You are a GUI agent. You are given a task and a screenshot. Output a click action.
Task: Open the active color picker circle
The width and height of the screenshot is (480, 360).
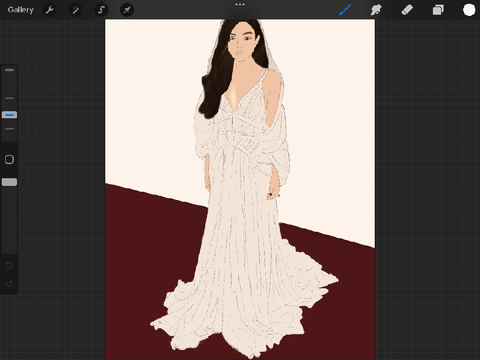coord(469,10)
